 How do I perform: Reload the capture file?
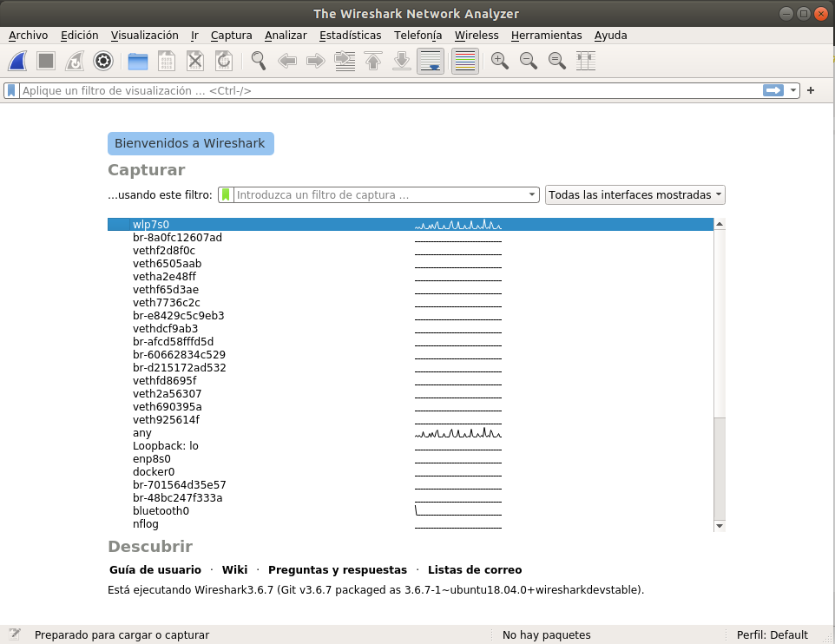pos(224,61)
